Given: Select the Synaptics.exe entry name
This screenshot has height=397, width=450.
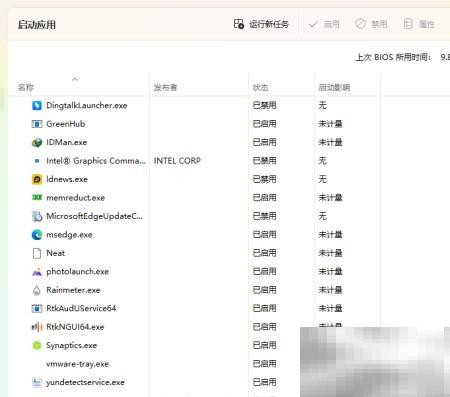Looking at the screenshot, I should 72,345.
